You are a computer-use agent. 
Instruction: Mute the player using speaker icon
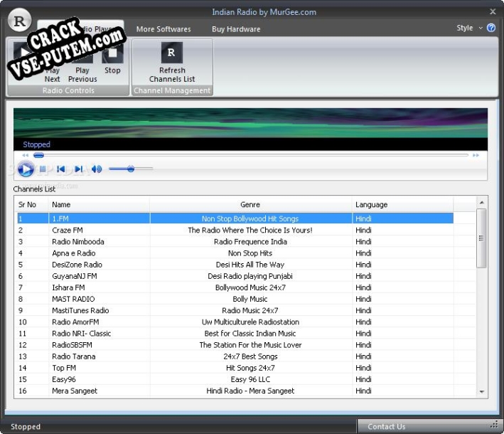tap(97, 169)
